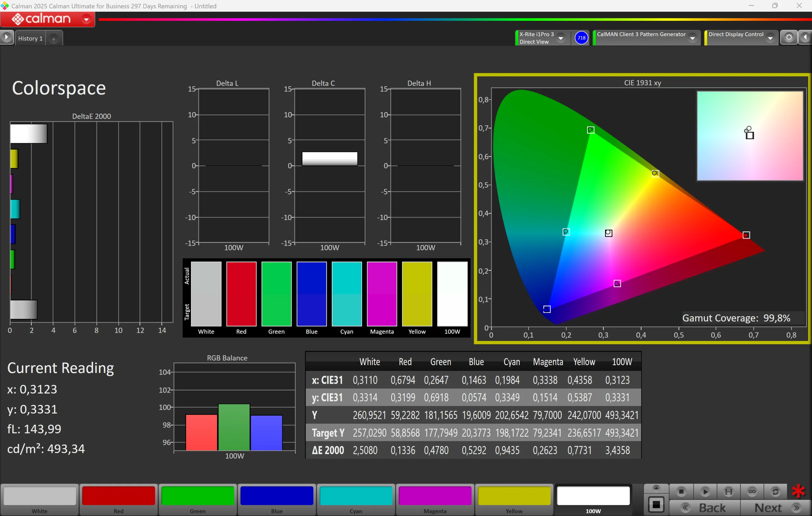812x516 pixels.
Task: Expand the Direct Display Control dropdown
Action: coord(770,38)
